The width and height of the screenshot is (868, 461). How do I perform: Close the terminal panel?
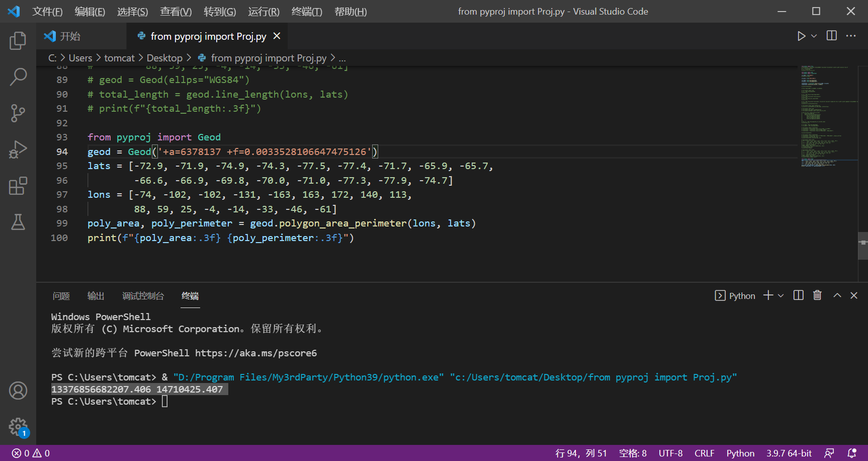[x=854, y=295]
